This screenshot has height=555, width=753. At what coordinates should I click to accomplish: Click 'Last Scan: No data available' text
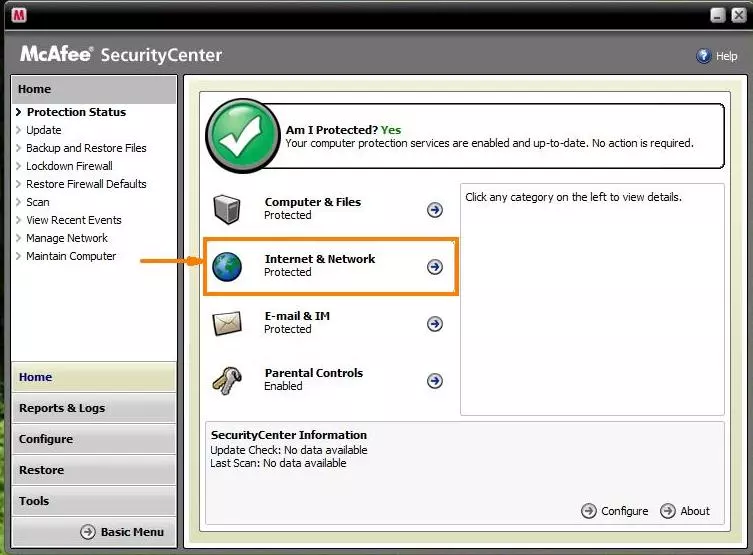(278, 463)
